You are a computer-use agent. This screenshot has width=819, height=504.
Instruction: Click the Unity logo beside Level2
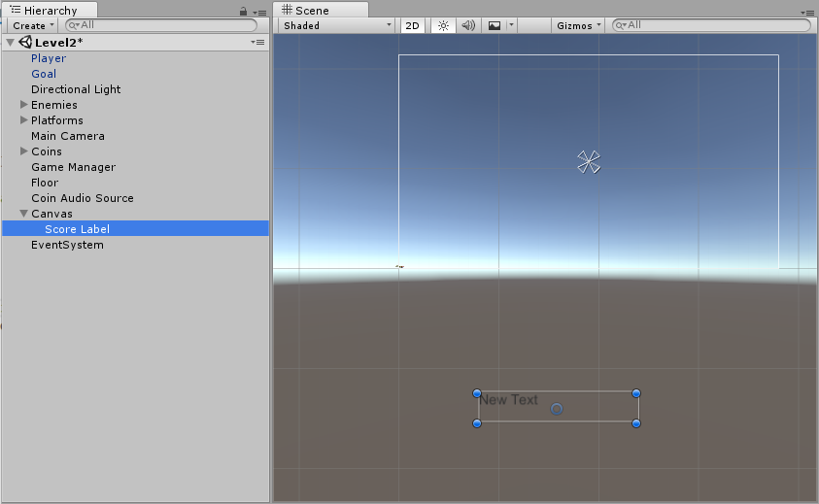(25, 42)
